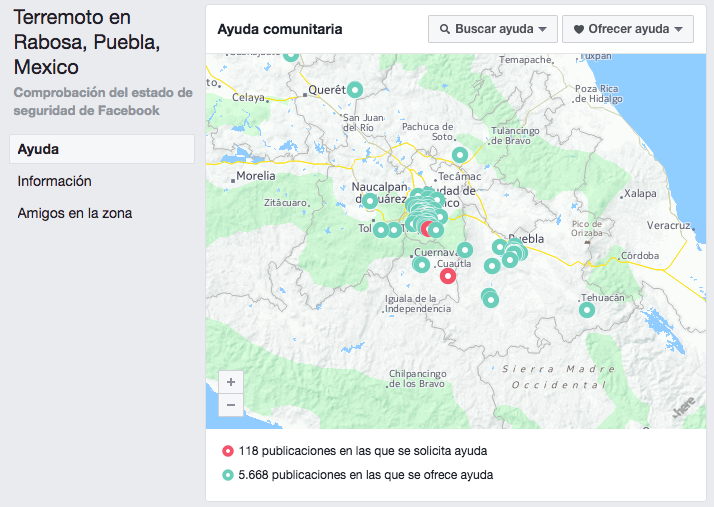714x507 pixels.
Task: Click the Xalapa city label on map
Action: point(640,193)
